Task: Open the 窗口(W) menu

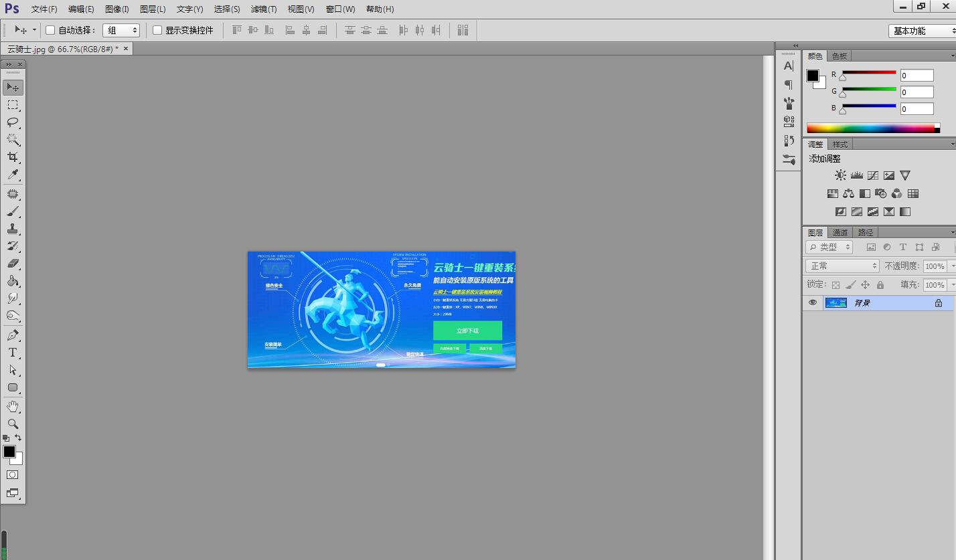Action: click(x=340, y=9)
